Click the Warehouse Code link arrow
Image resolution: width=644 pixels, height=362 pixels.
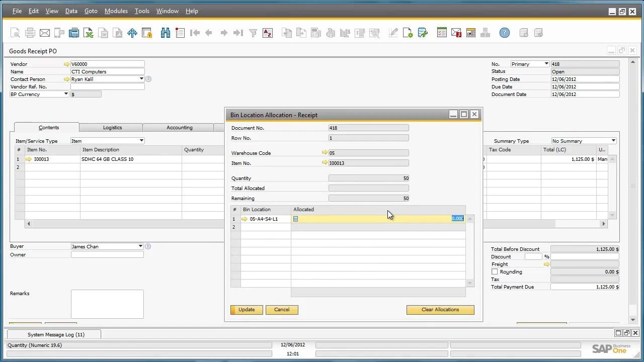[x=325, y=153]
